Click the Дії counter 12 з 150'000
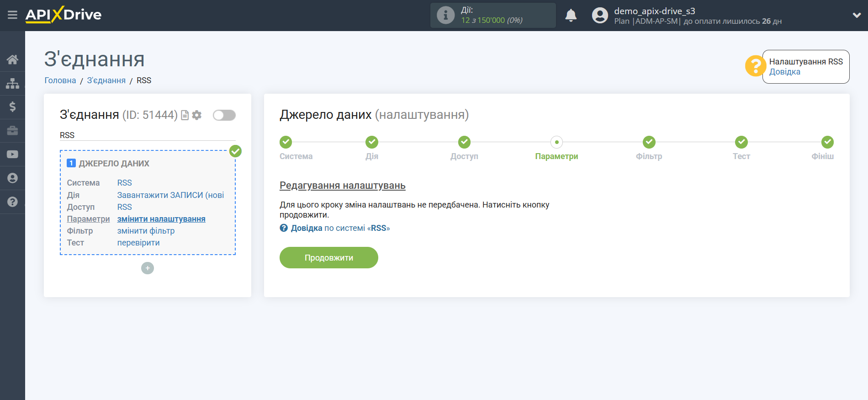 coord(492,20)
